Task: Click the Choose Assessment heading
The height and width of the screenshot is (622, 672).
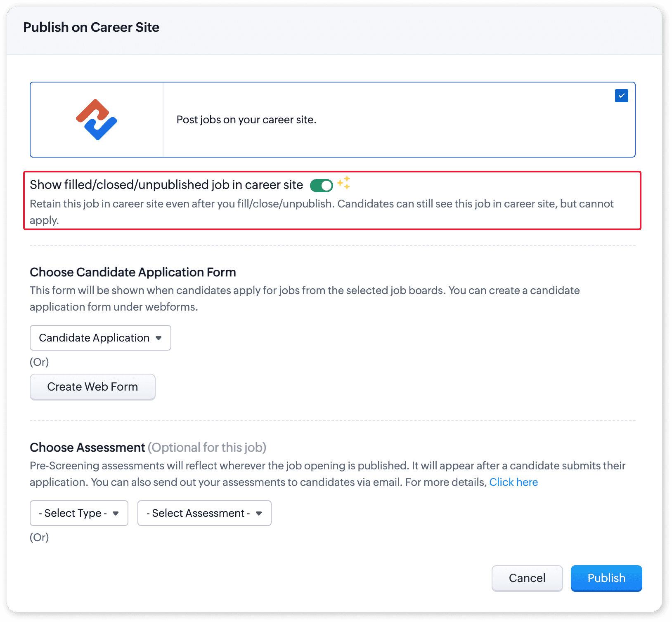Action: (88, 448)
